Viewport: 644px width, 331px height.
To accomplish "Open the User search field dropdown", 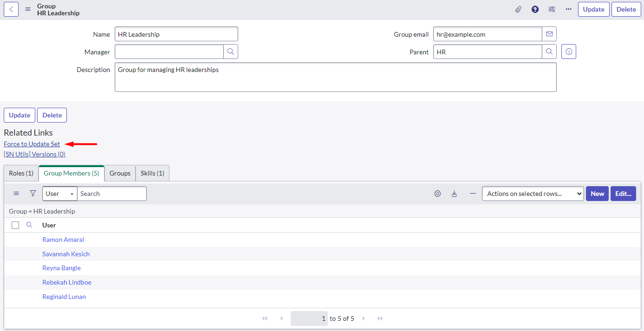I will pyautogui.click(x=60, y=194).
